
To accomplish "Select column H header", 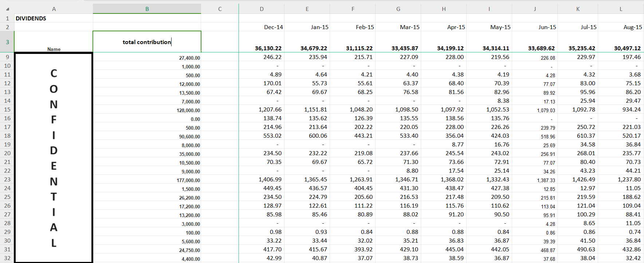I will click(x=444, y=9).
